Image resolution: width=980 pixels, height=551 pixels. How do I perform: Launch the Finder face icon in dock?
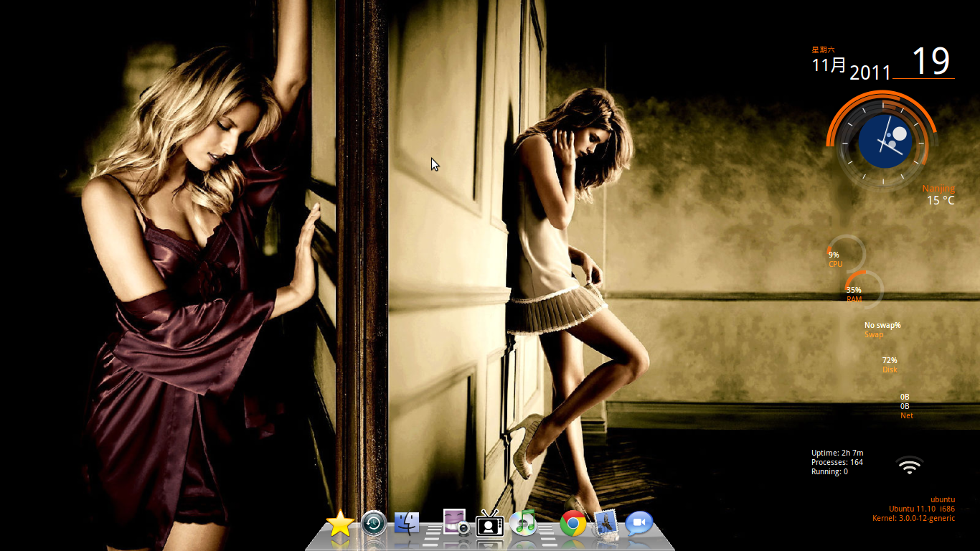[407, 523]
